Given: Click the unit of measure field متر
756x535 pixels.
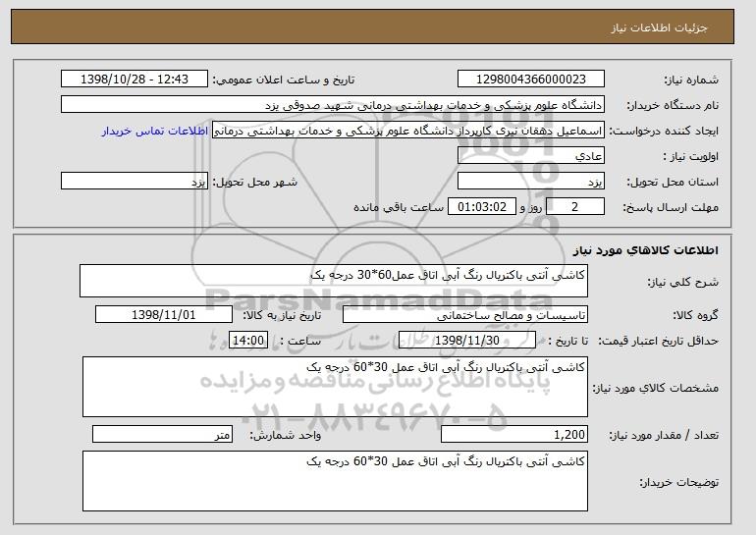Looking at the screenshot, I should click(162, 435).
